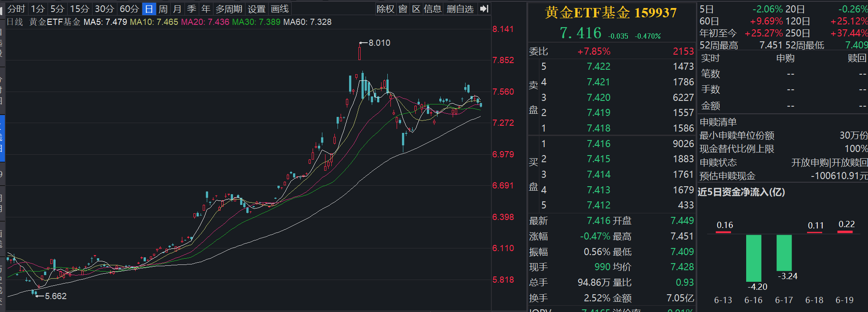Click the 振幅 value 0.56%
The image size is (868, 312).
coord(597,252)
